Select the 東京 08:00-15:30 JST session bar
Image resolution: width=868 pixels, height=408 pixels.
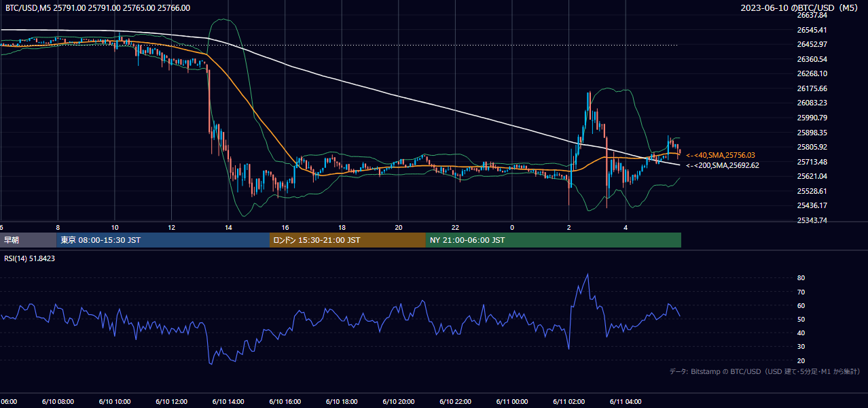(163, 240)
